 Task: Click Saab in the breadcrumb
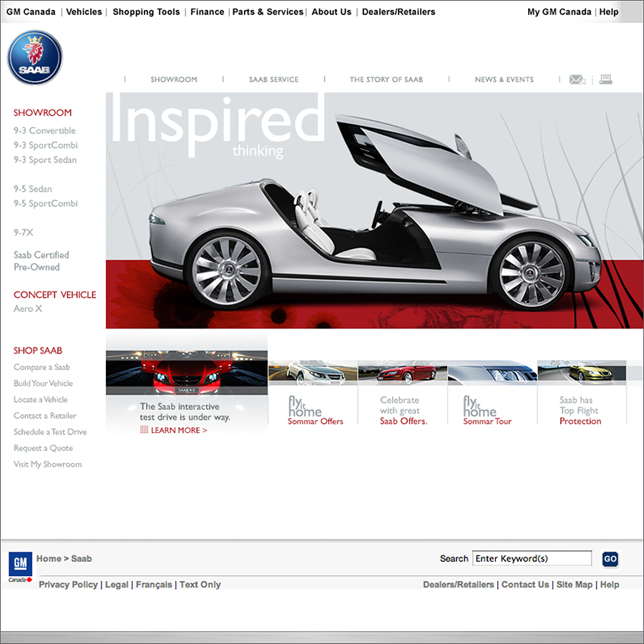(82, 559)
